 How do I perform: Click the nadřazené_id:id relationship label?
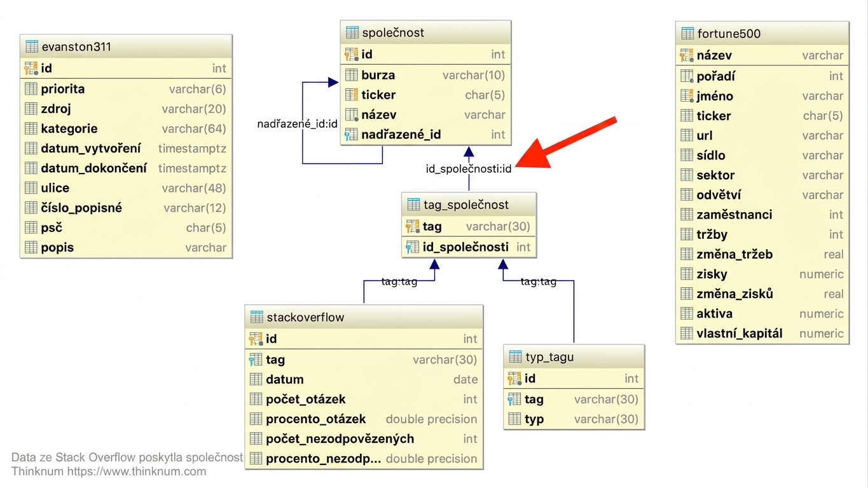pos(297,124)
